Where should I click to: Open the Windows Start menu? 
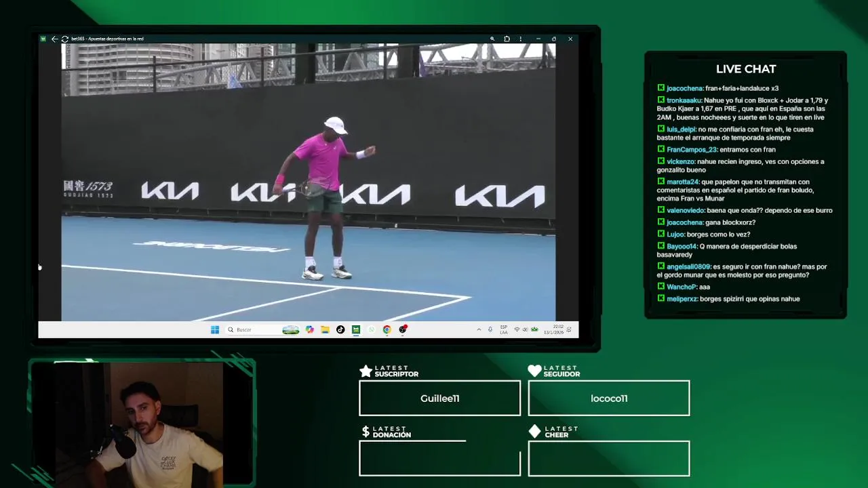[215, 329]
